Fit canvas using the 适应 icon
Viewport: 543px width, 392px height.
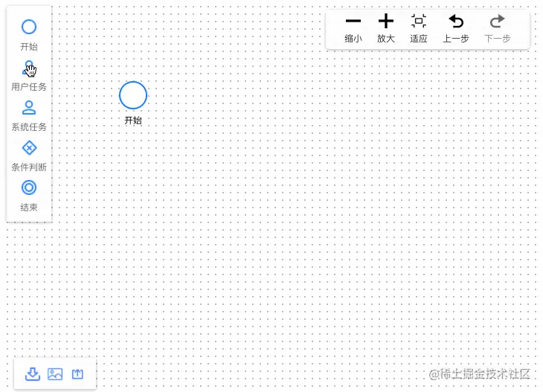pyautogui.click(x=419, y=21)
